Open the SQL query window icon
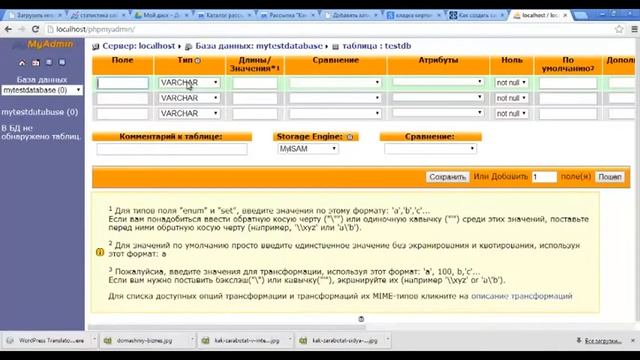 pos(36,63)
